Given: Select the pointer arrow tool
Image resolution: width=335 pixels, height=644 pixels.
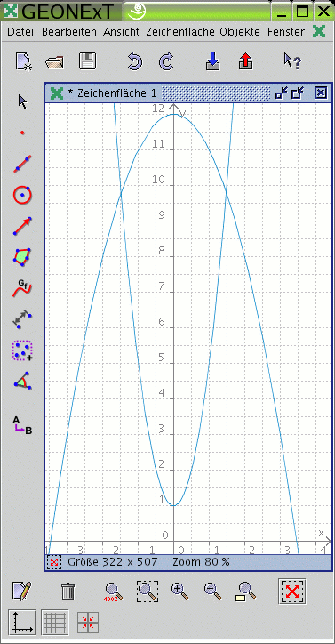Looking at the screenshot, I should [x=22, y=101].
